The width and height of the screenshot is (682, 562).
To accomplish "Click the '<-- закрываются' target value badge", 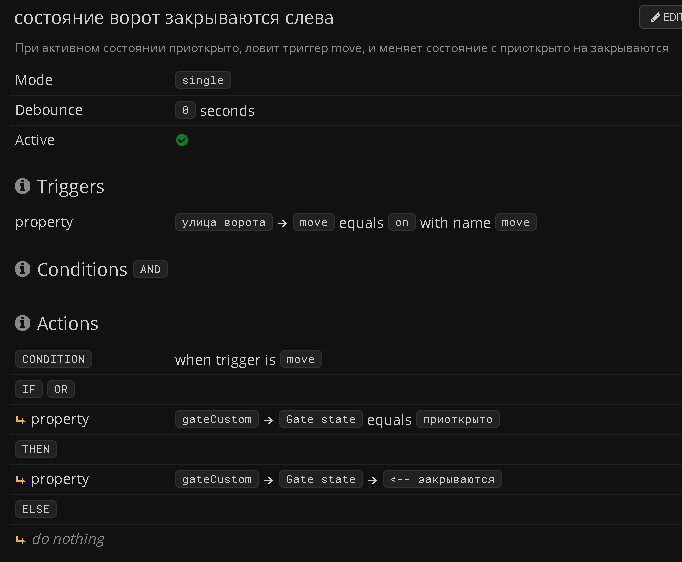I will pos(442,479).
